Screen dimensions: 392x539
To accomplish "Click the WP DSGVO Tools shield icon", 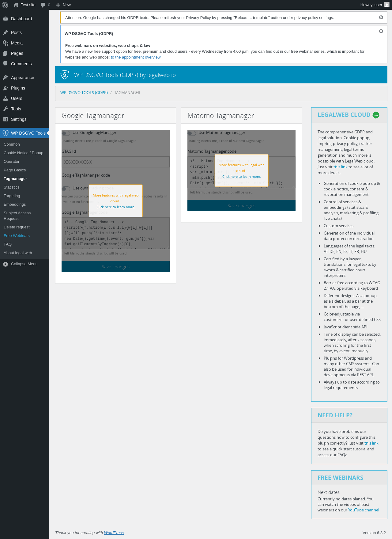I will [6, 133].
